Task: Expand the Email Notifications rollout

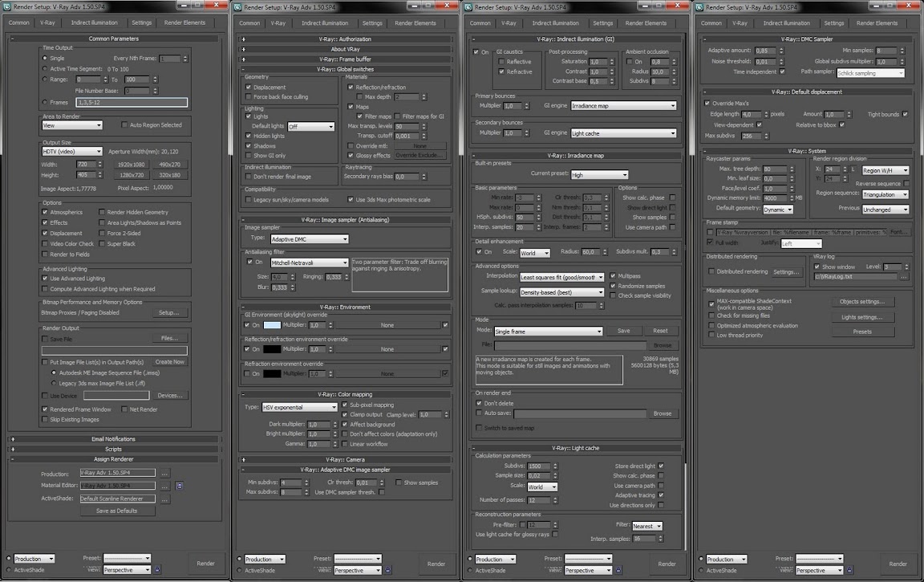Action: (x=12, y=439)
